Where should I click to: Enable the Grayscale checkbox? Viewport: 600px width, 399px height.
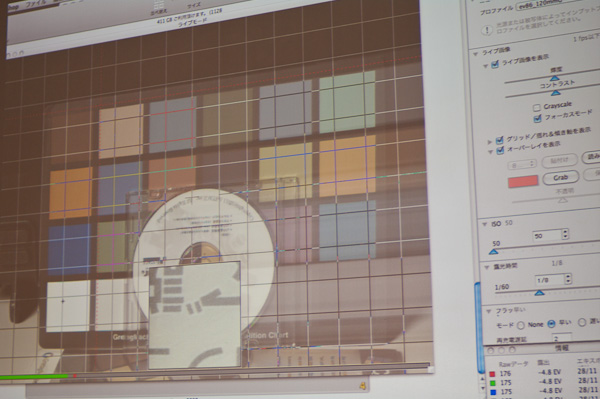(536, 107)
